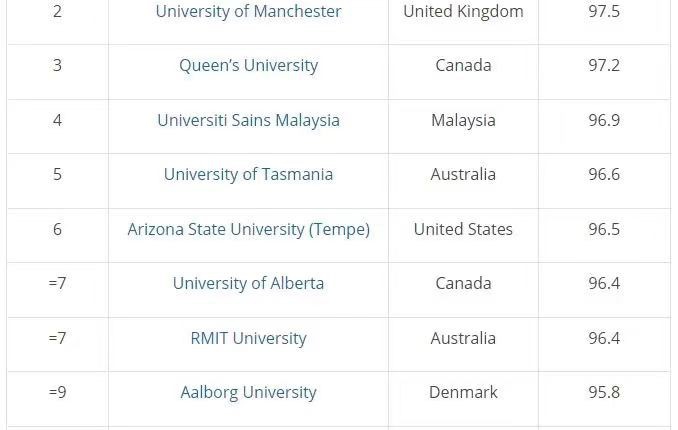678x430 pixels.
Task: Open the University of Tasmania link
Action: 248,175
